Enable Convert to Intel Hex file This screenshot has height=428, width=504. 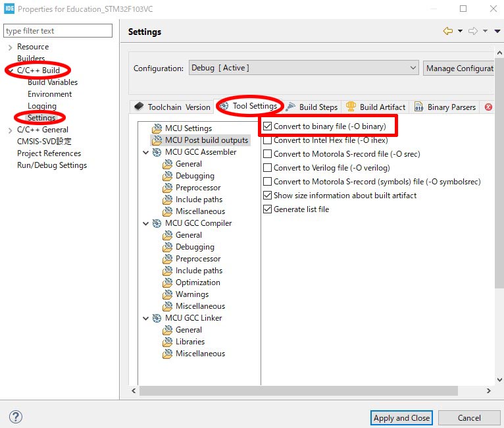[x=267, y=140]
